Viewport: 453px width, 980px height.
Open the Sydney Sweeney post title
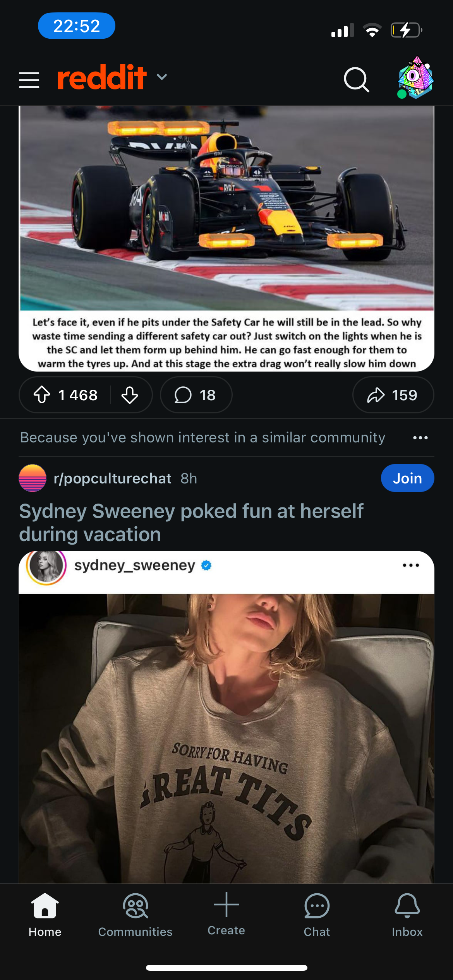[191, 523]
